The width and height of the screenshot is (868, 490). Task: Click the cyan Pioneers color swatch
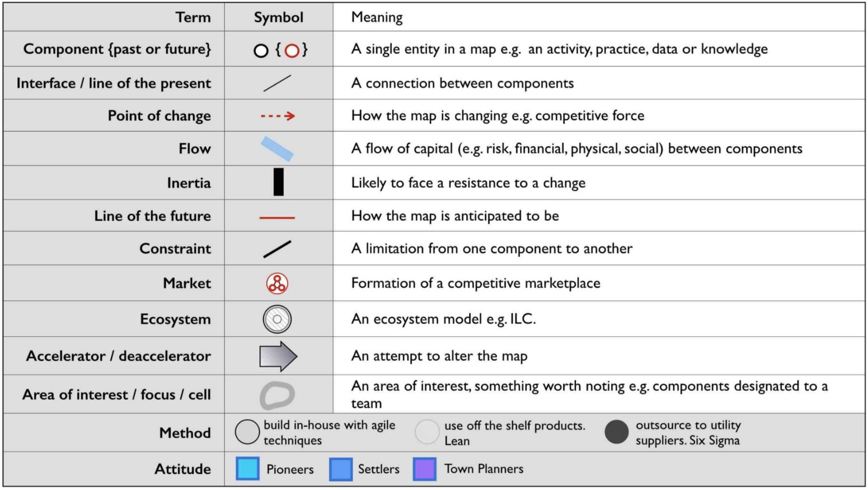[x=247, y=469]
